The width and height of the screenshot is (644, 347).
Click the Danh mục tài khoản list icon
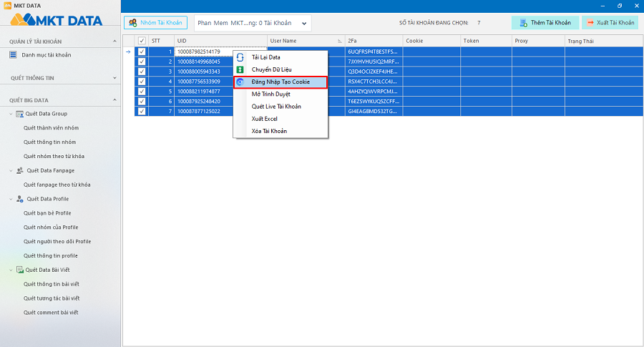pos(13,55)
